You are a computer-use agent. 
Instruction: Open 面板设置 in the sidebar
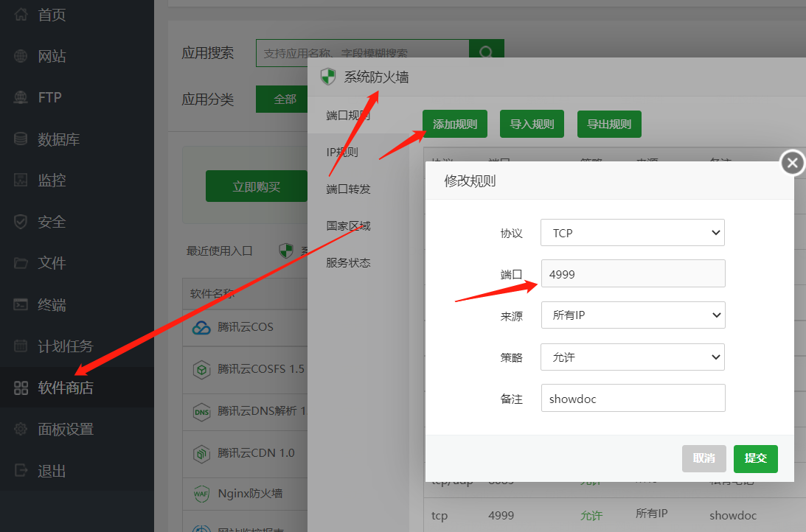tap(77, 429)
